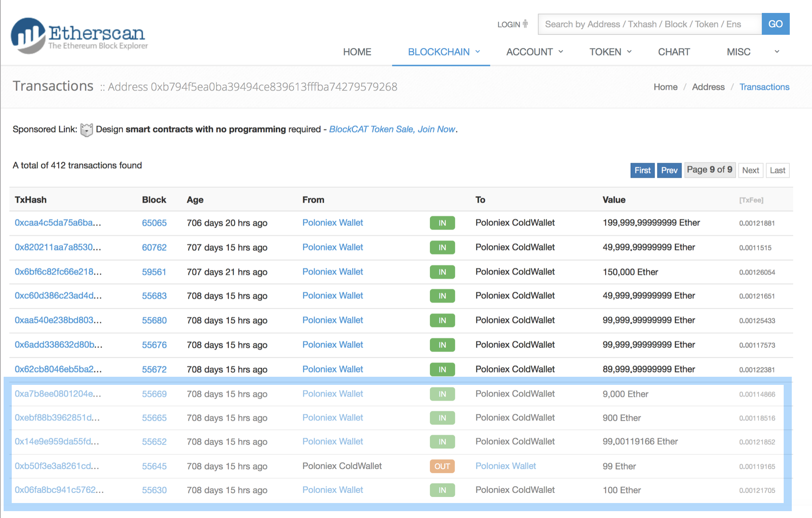812x518 pixels.
Task: Click the Last pagination button
Action: 777,170
